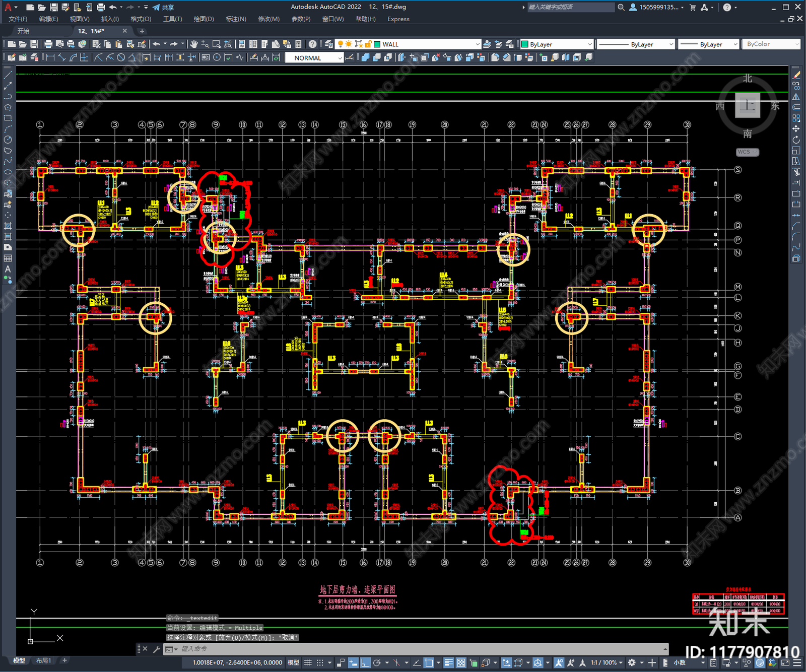This screenshot has height=672, width=806.
Task: Click the WCS label under the ViewCube
Action: tap(744, 152)
